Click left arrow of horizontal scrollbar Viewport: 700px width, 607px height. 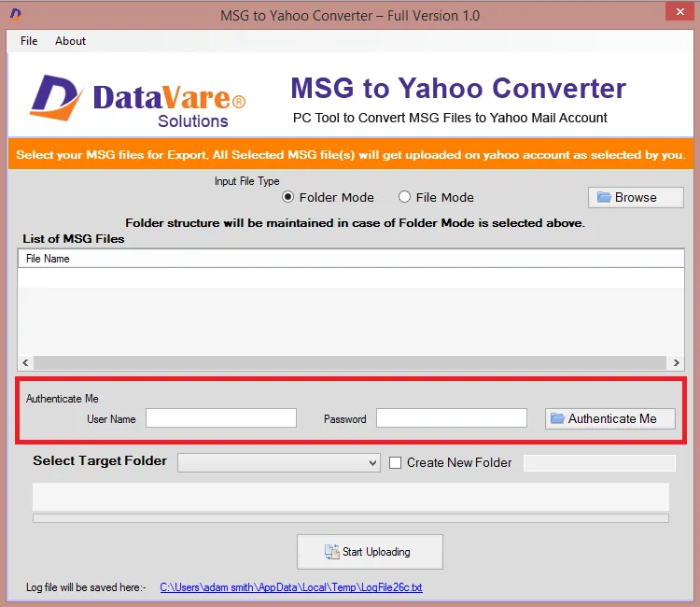25,362
